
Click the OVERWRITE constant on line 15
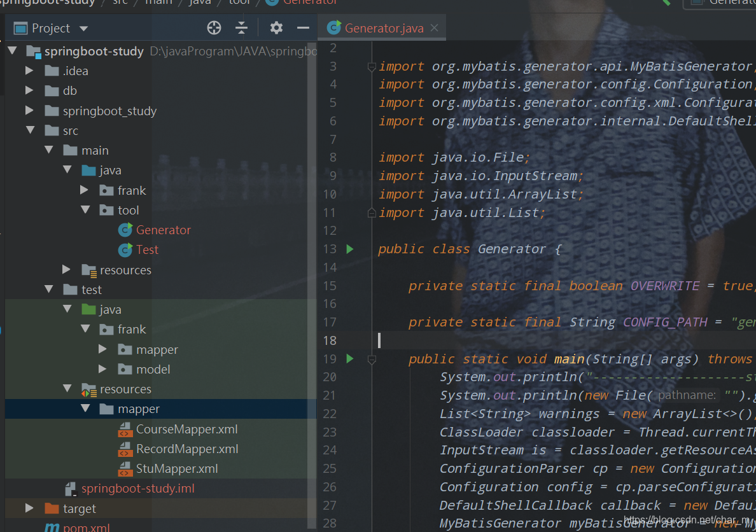click(x=665, y=286)
